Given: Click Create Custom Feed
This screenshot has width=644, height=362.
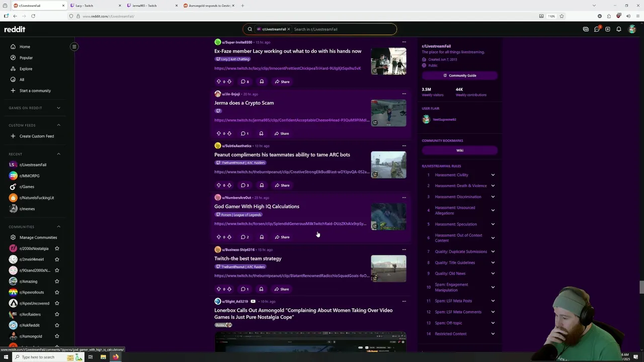Looking at the screenshot, I should coord(36,136).
